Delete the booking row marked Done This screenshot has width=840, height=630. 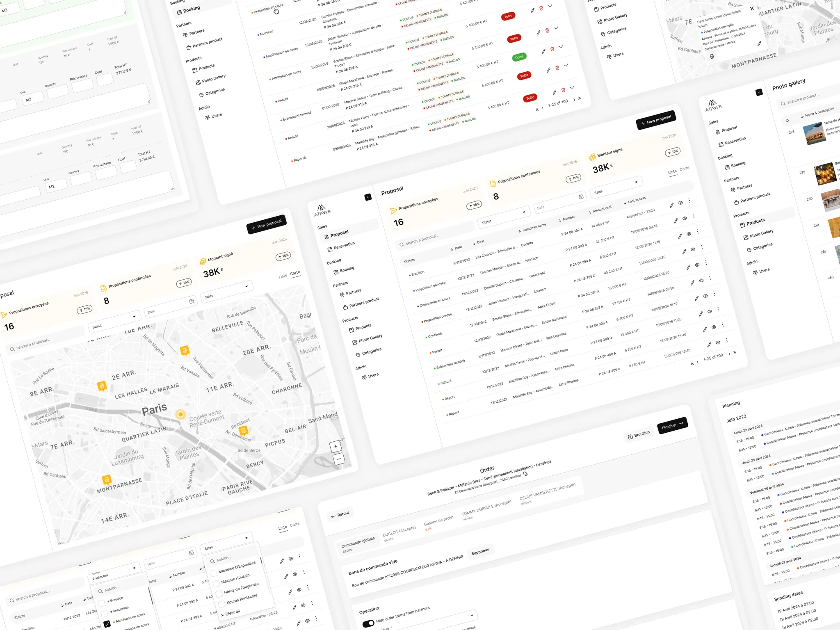[552, 49]
